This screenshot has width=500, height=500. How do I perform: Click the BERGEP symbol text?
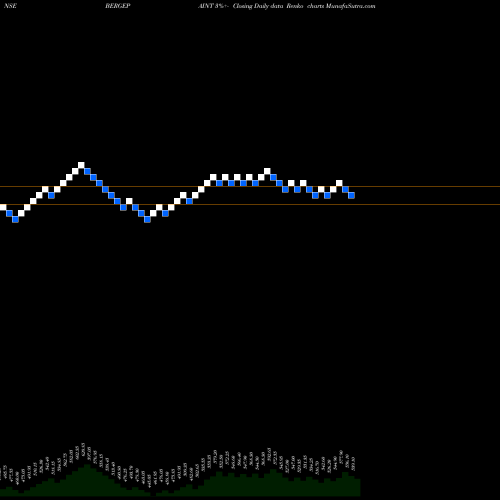(118, 6)
